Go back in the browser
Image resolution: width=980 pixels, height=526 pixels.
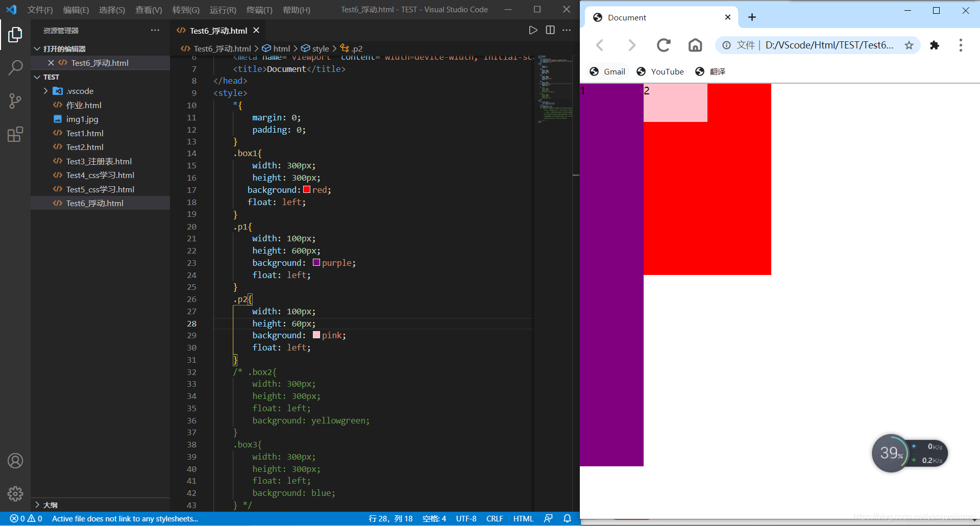tap(600, 45)
